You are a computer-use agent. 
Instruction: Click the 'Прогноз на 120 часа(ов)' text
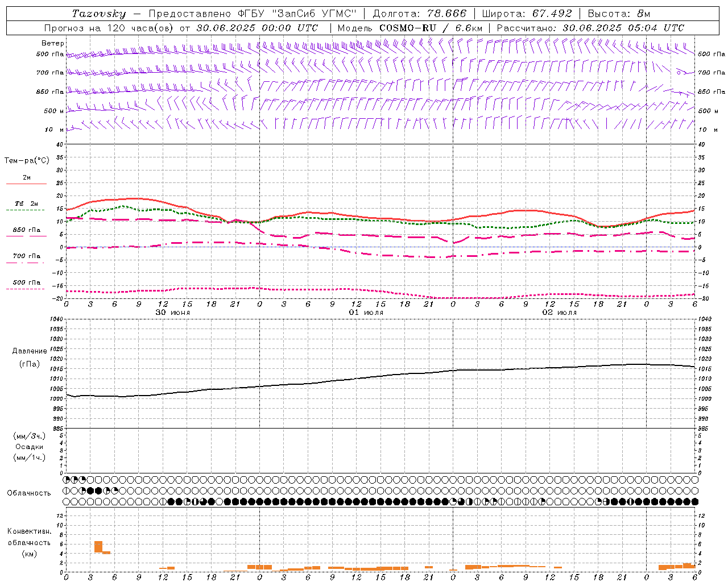click(110, 28)
